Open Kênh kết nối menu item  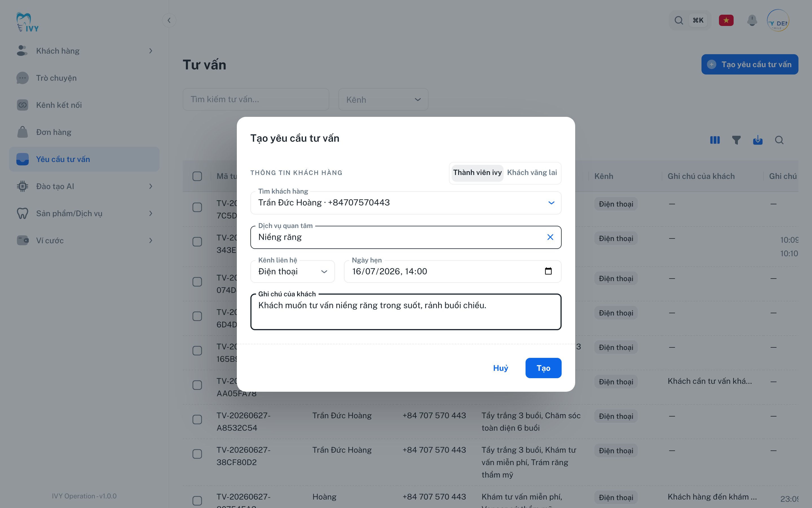coord(84,105)
